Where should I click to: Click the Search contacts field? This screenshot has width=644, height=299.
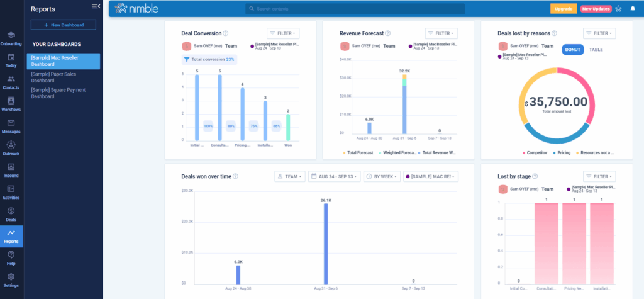coord(355,9)
